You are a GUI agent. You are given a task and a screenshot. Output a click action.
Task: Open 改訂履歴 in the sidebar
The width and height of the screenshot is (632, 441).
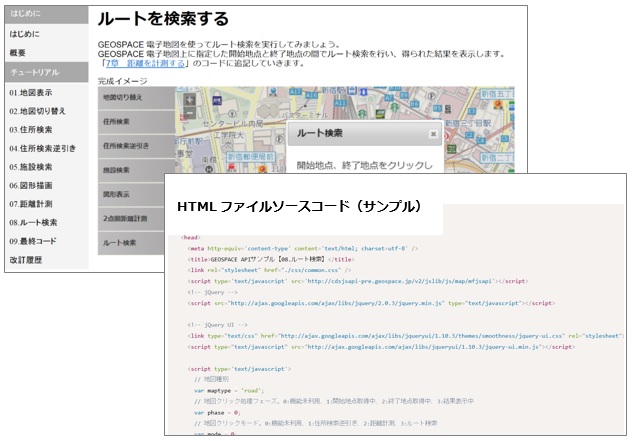pyautogui.click(x=26, y=260)
